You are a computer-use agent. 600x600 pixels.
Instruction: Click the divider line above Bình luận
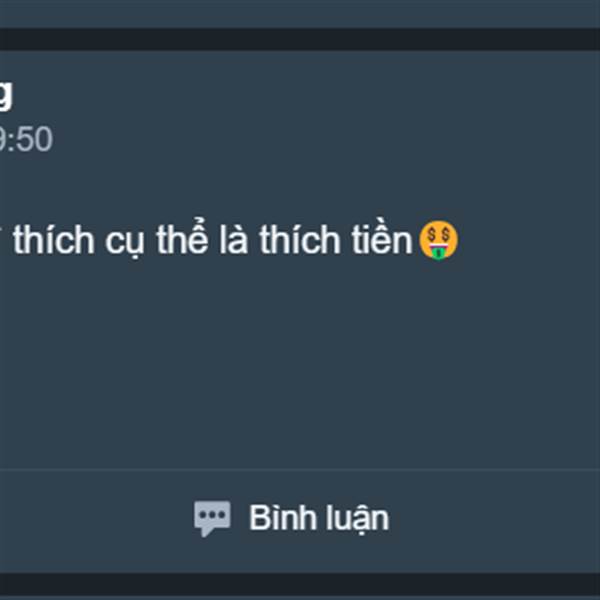[x=300, y=468]
